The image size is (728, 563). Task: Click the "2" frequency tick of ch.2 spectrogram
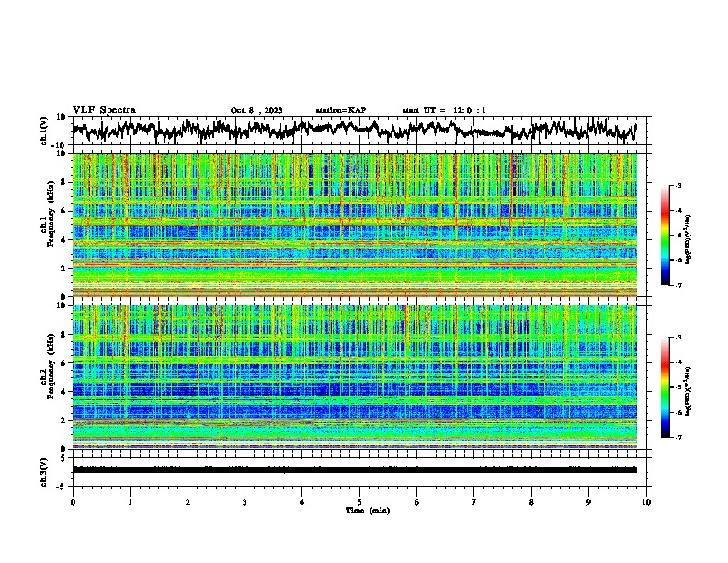[x=63, y=420]
